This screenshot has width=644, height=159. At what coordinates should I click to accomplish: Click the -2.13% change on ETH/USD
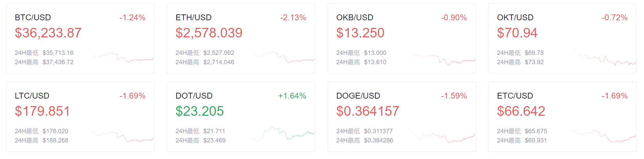coord(293,18)
